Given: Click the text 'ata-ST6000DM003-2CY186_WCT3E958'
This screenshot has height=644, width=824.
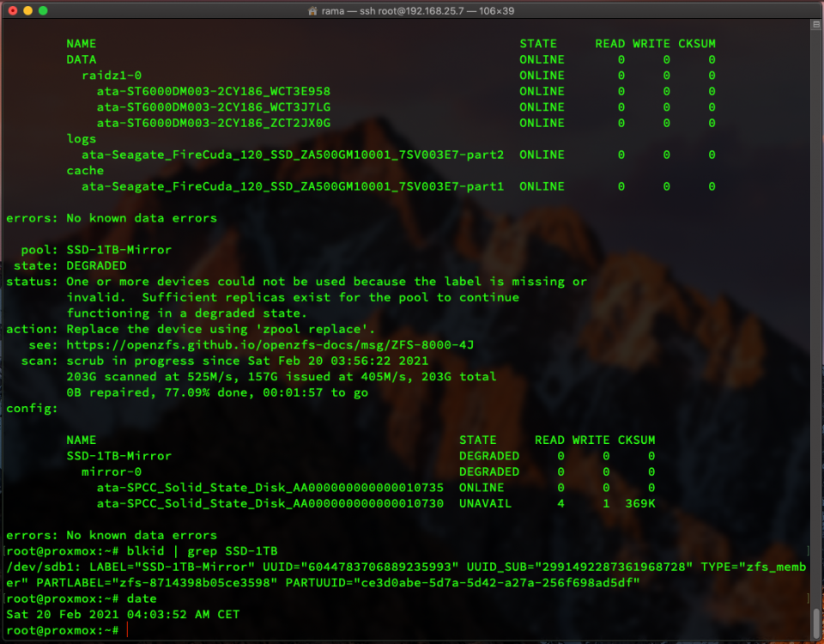Looking at the screenshot, I should coord(214,92).
